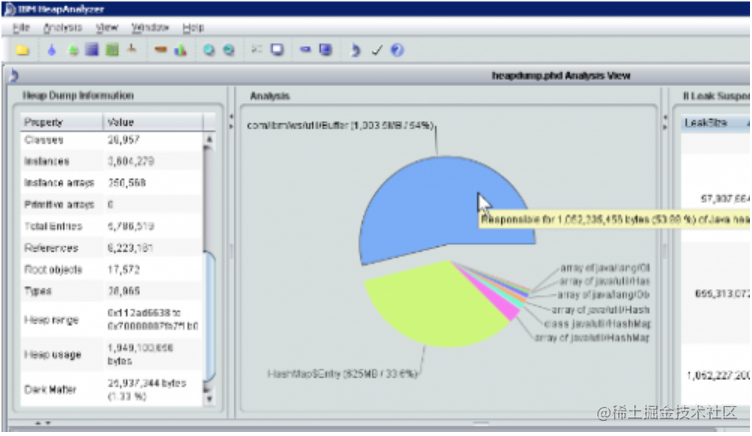This screenshot has height=436, width=752.
Task: Select the Dark Matter property row
Action: point(112,389)
